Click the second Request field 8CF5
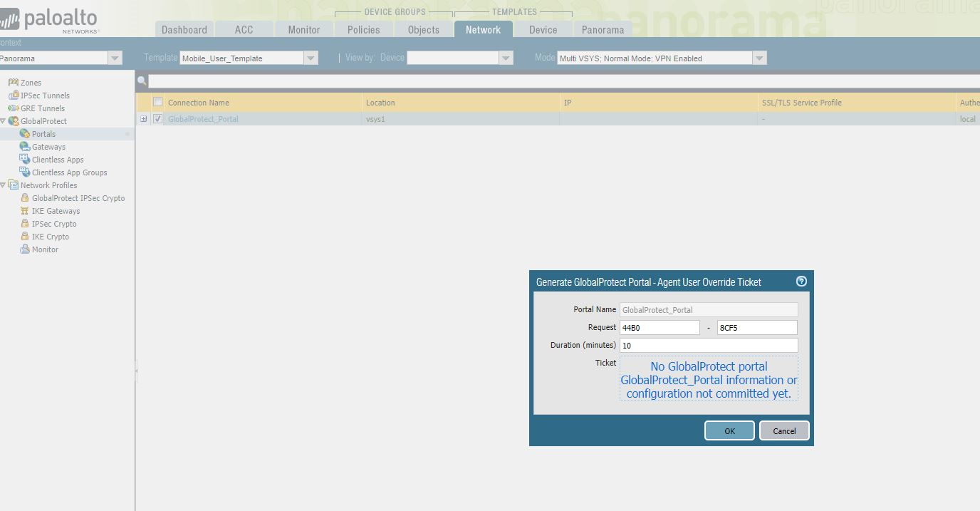 click(758, 327)
